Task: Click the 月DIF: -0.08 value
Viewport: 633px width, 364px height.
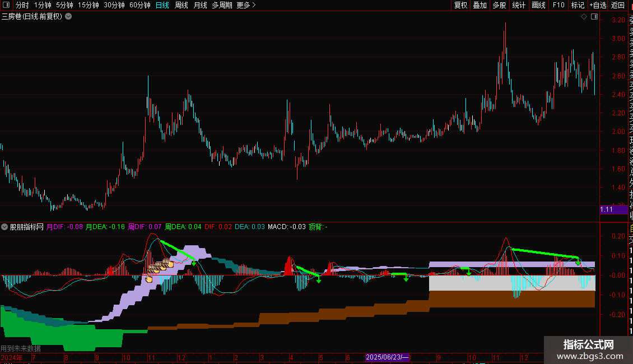Action: (64, 227)
